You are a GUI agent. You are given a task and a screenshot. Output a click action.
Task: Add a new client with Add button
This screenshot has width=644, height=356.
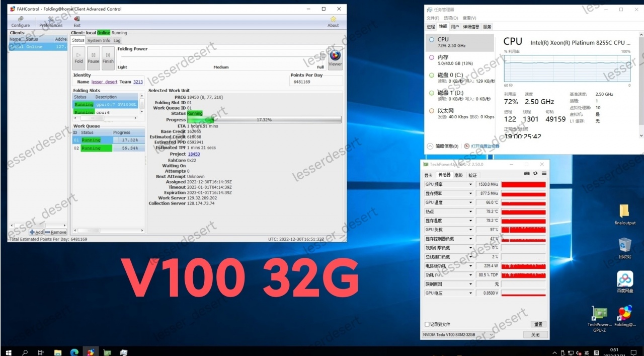click(x=36, y=232)
